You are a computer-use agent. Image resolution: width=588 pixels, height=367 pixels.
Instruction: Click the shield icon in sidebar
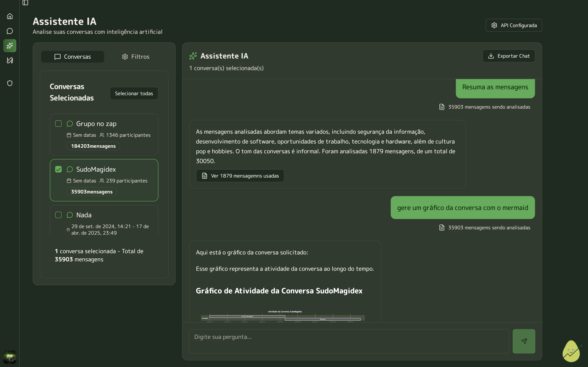coord(10,83)
